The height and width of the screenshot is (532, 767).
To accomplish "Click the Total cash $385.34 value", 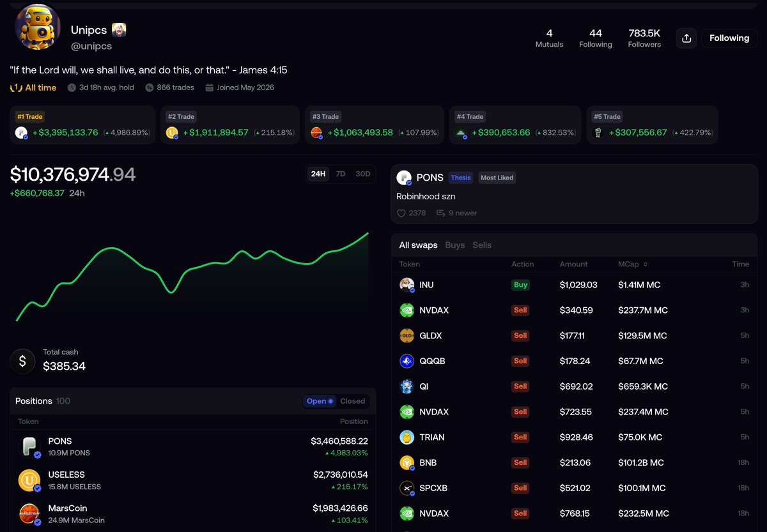I will coord(64,367).
